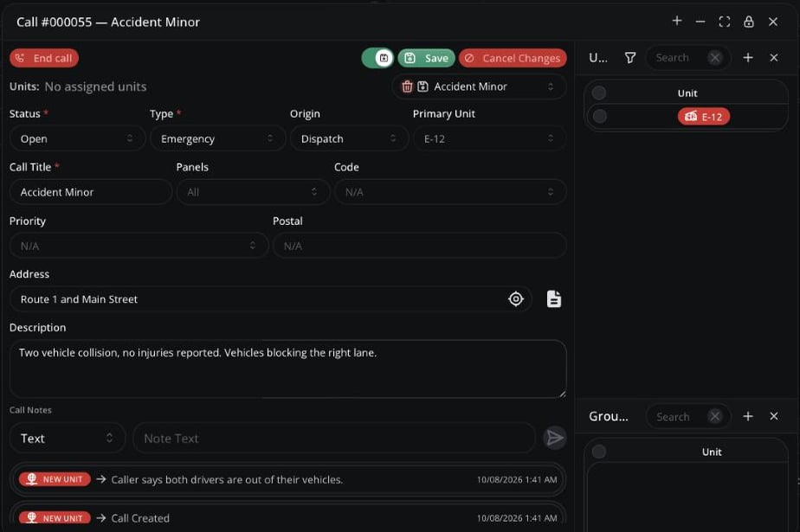This screenshot has height=532, width=800.
Task: Open the Type dropdown showing Emergency
Action: [x=217, y=138]
